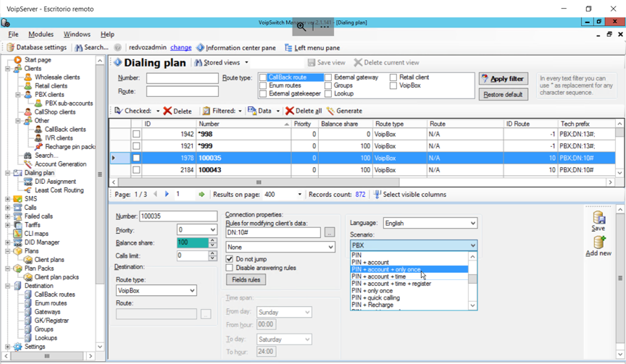Click the Filtered funnel icon
The height and width of the screenshot is (364, 626).
[x=206, y=111]
